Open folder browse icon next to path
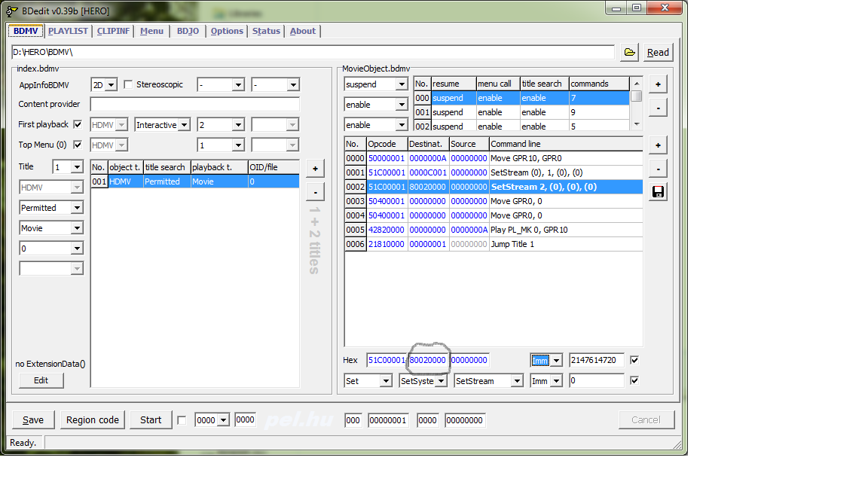 (x=629, y=52)
